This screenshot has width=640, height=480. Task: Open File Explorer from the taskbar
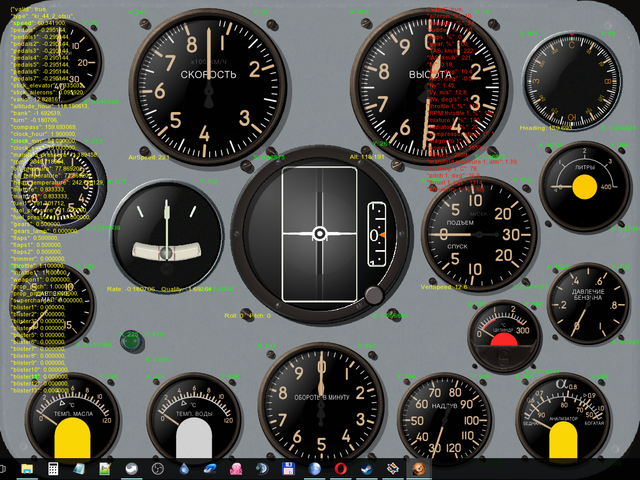click(x=27, y=468)
